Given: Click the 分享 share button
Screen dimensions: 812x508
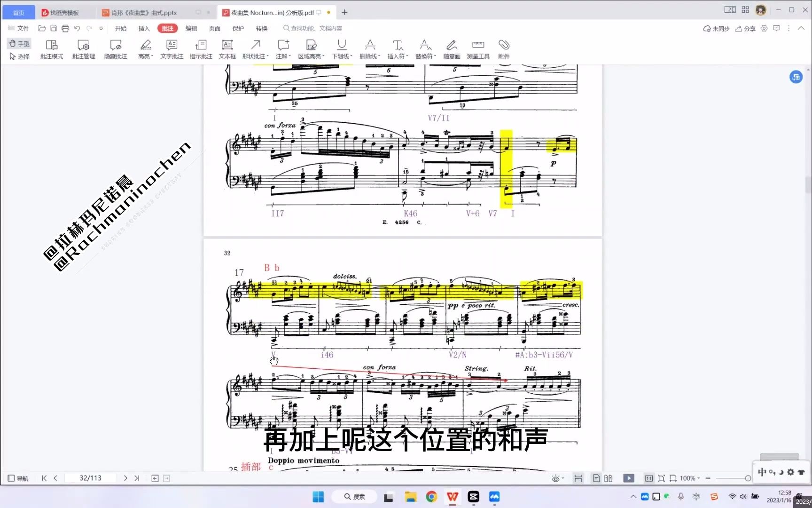Looking at the screenshot, I should (746, 28).
